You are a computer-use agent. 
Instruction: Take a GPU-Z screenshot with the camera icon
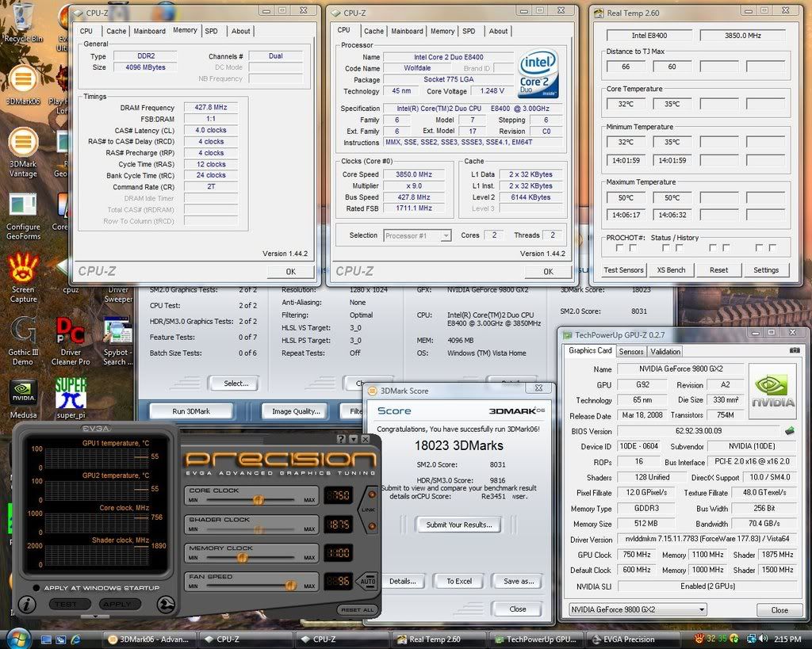tap(795, 350)
